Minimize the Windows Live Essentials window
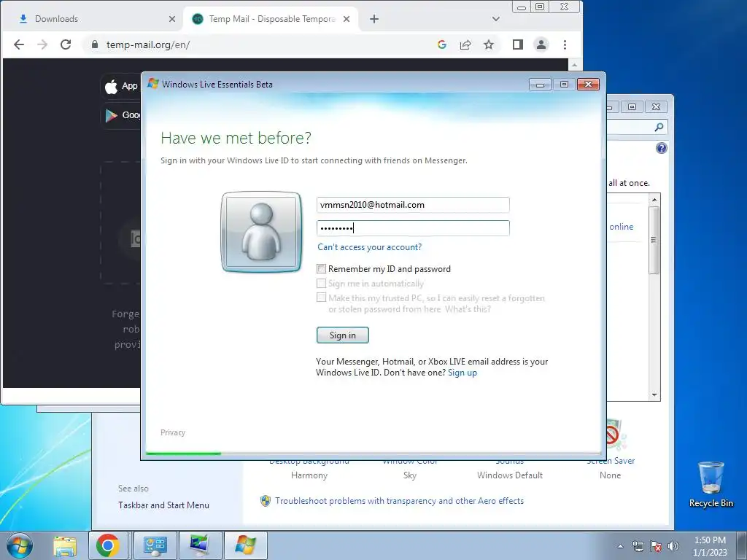 point(540,85)
